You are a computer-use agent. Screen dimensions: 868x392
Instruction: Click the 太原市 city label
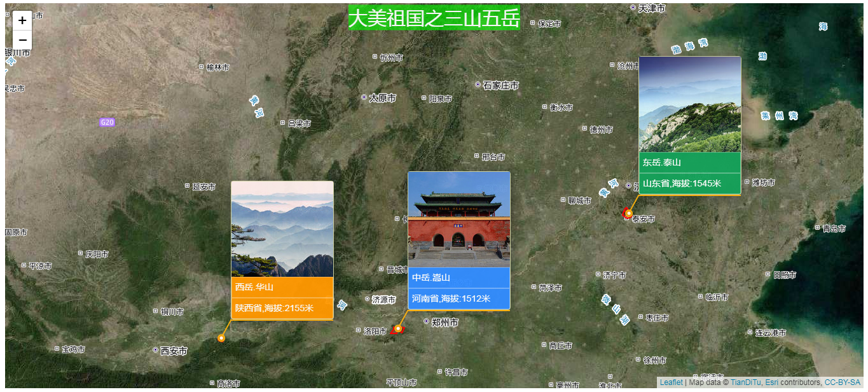tap(382, 98)
